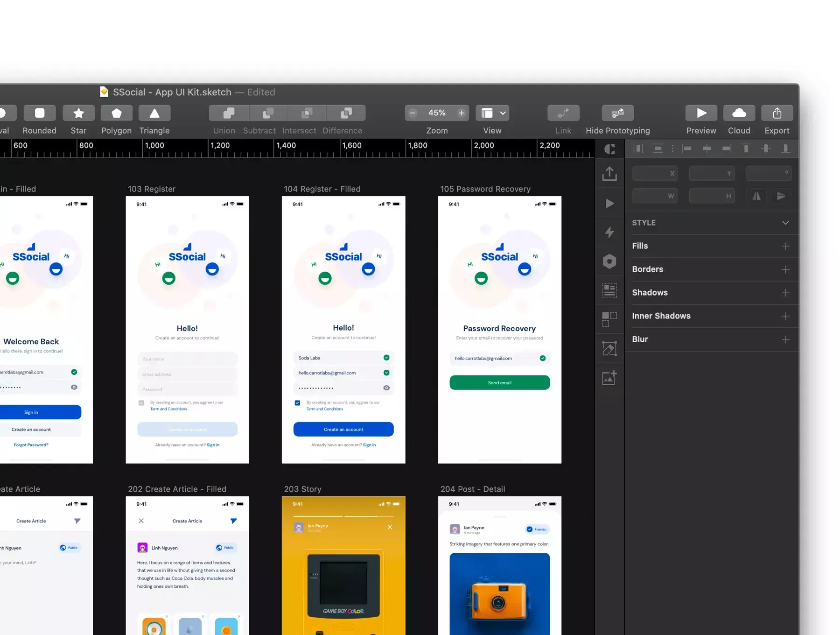Select the Triangle shape tool
The image size is (840, 635).
click(x=154, y=113)
